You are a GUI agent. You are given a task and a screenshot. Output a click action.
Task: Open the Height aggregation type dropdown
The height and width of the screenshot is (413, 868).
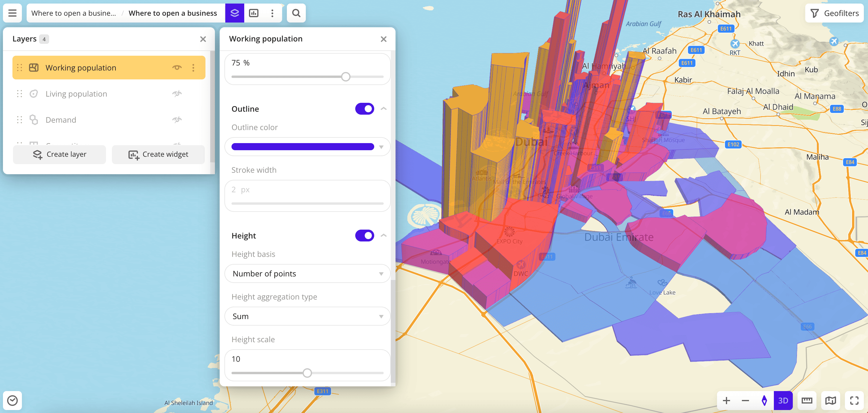coord(307,316)
